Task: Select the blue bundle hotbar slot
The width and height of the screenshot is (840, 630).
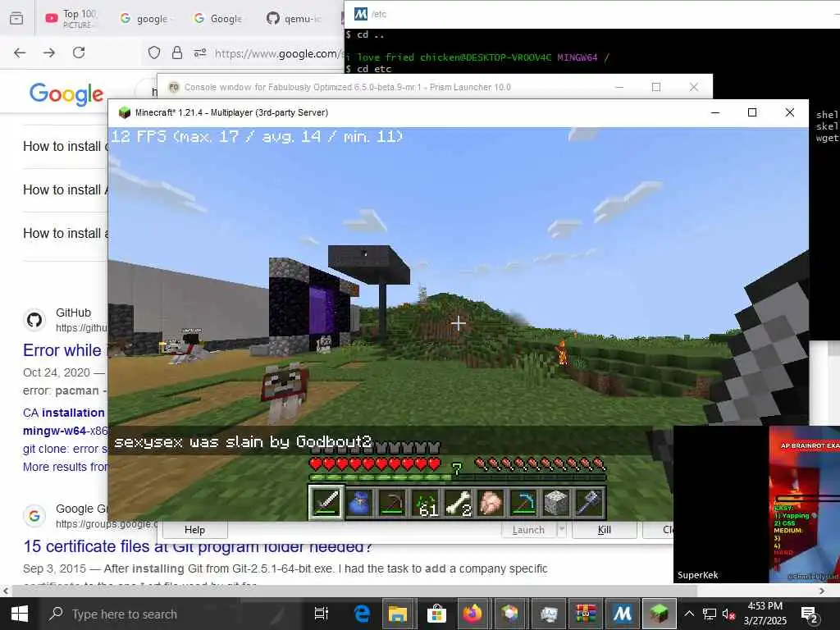Action: [x=359, y=503]
